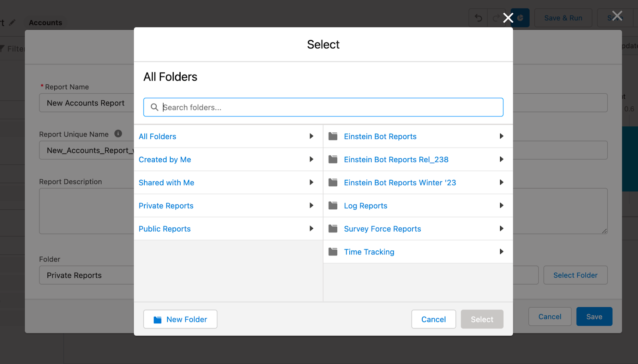Screen dimensions: 638x364
Task: Open the Time Tracking folder link
Action: (369, 252)
